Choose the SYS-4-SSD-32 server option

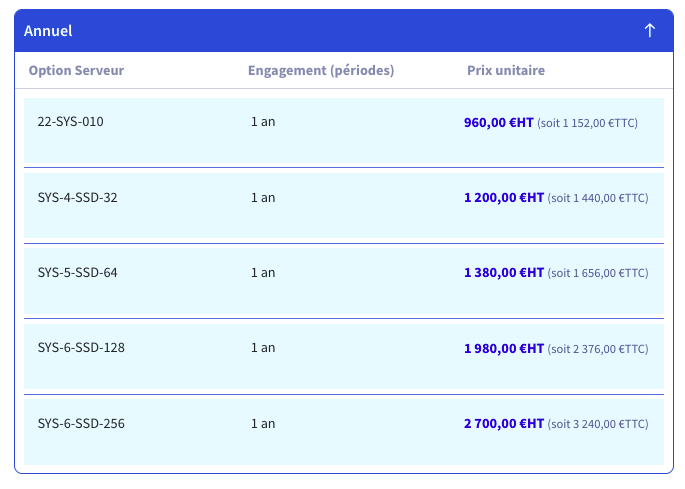pyautogui.click(x=77, y=198)
